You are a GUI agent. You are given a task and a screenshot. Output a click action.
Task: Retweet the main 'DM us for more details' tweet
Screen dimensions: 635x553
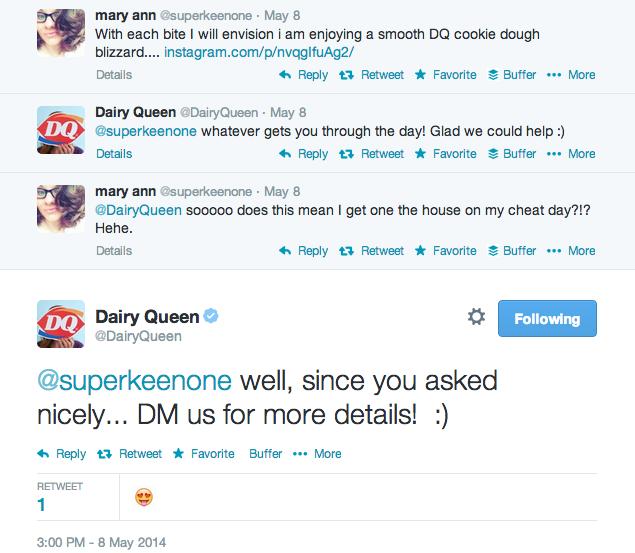130,454
